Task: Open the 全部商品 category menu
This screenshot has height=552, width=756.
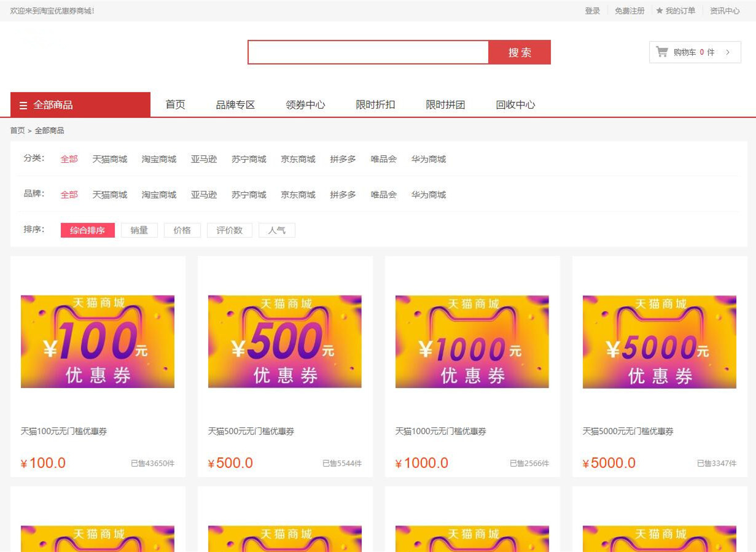Action: (80, 105)
